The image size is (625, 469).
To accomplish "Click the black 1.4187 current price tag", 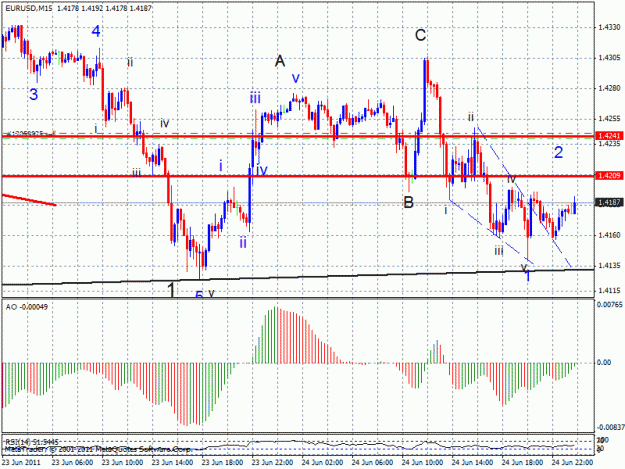I will [608, 202].
